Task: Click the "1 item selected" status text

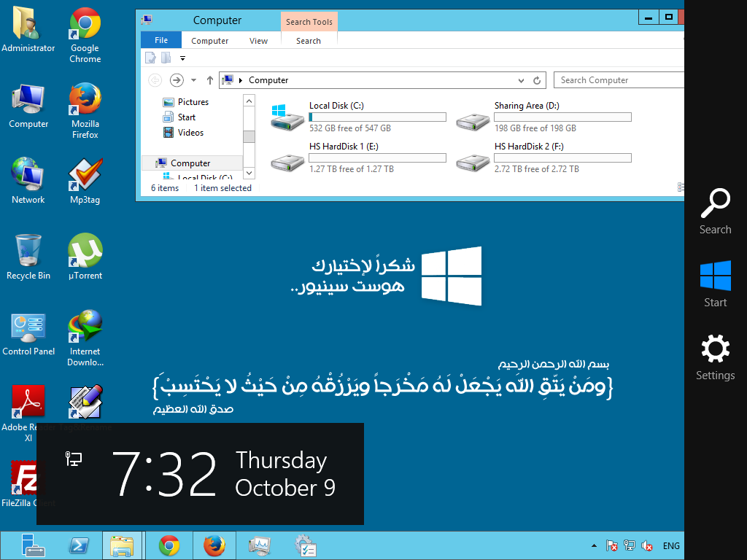Action: tap(222, 188)
